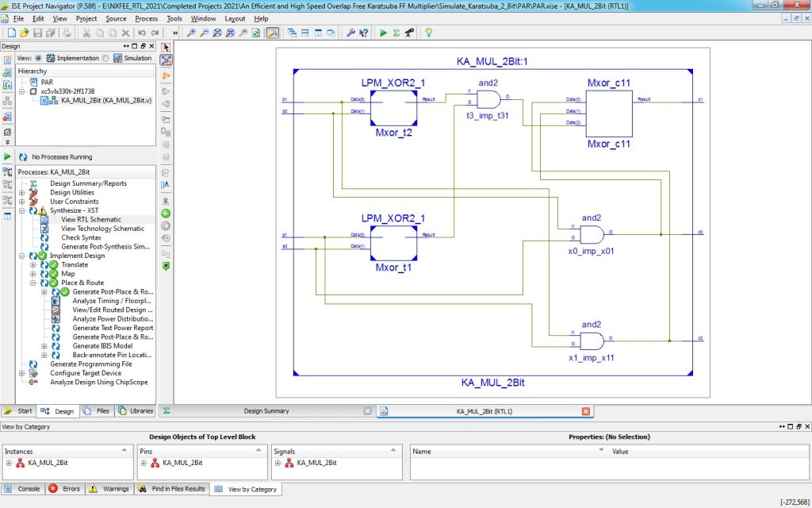Close the KA_MUL_2Bit (RTL1) tab
Screen dimensions: 812x508
point(586,411)
